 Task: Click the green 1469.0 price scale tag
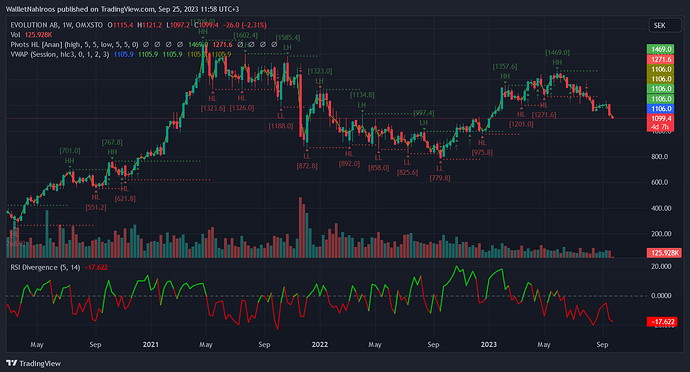tap(661, 49)
